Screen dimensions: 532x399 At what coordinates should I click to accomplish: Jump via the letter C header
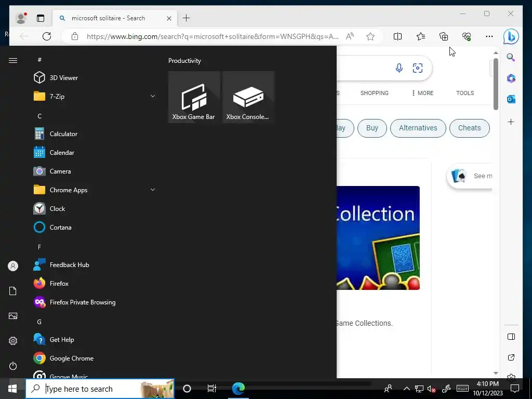[39, 116]
